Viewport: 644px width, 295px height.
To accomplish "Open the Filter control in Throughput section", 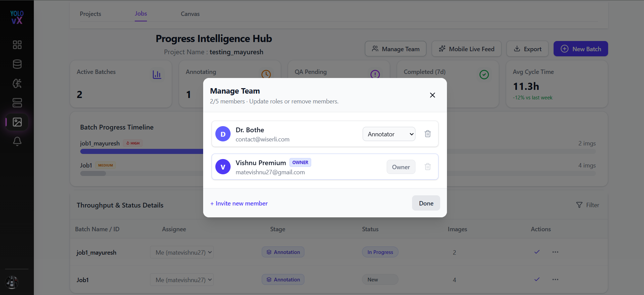I will (x=587, y=205).
